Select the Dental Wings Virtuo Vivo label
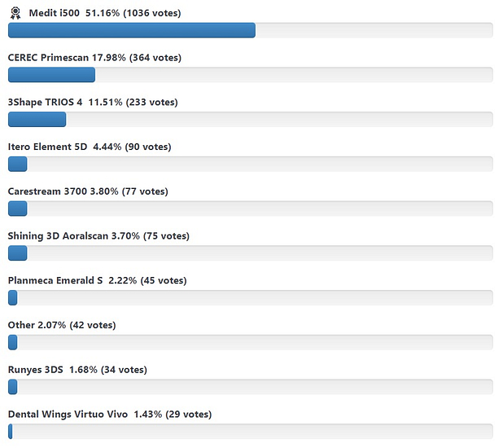This screenshot has width=503, height=448. [110, 415]
